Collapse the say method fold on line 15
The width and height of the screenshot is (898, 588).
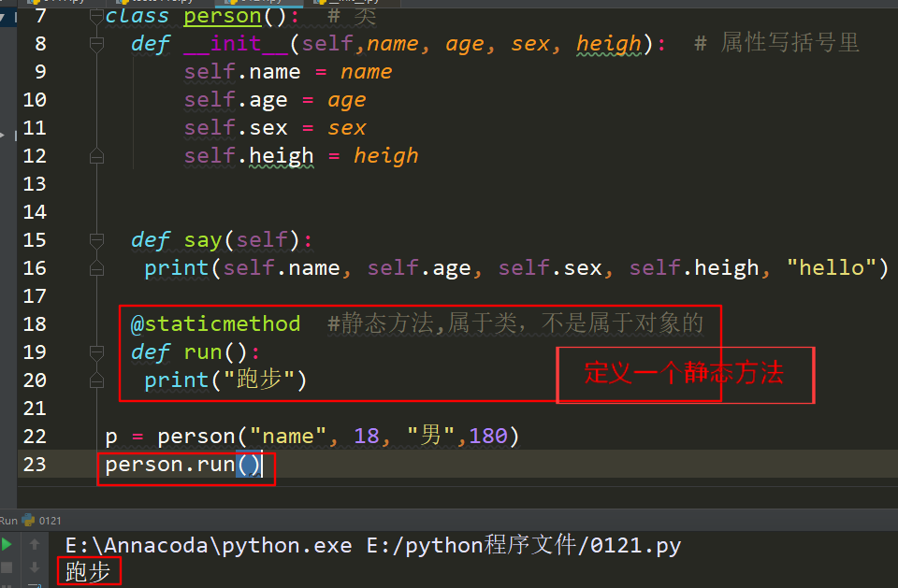96,240
